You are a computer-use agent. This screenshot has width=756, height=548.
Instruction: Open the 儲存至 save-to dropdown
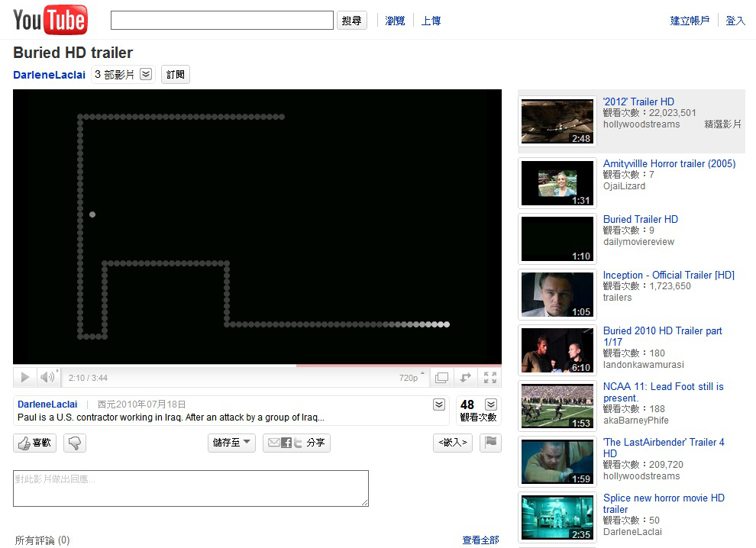pyautogui.click(x=231, y=443)
